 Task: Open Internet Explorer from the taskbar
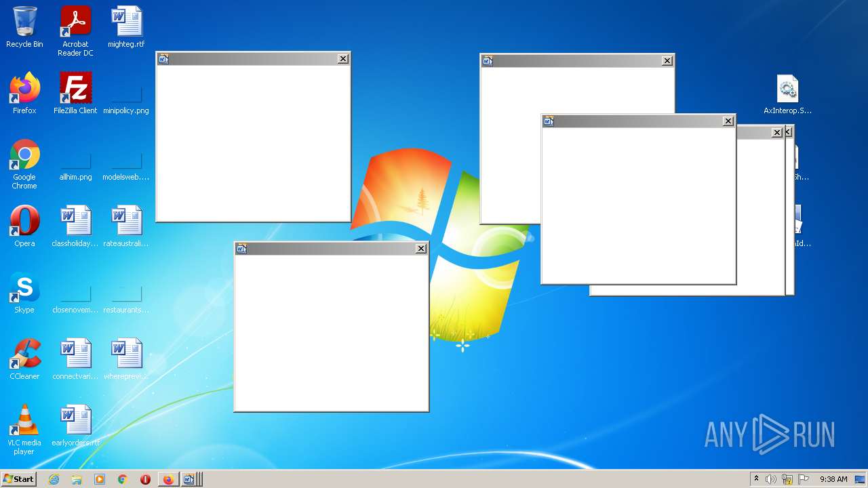click(54, 479)
